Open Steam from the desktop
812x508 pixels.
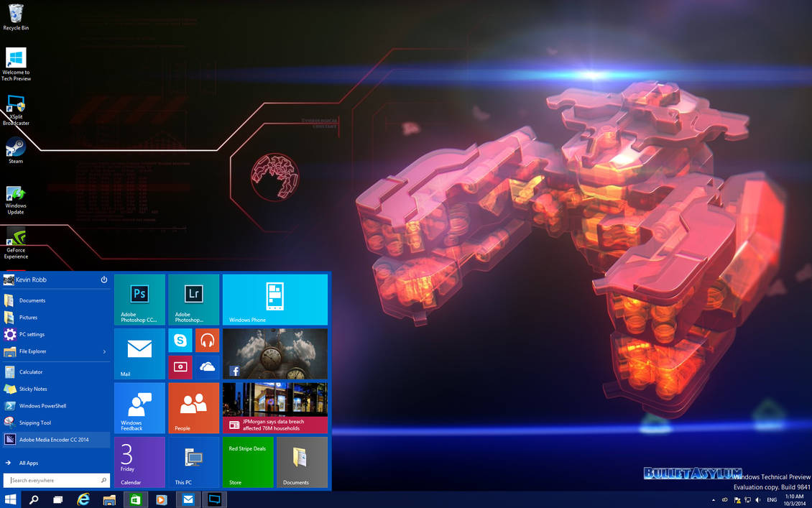pyautogui.click(x=15, y=149)
